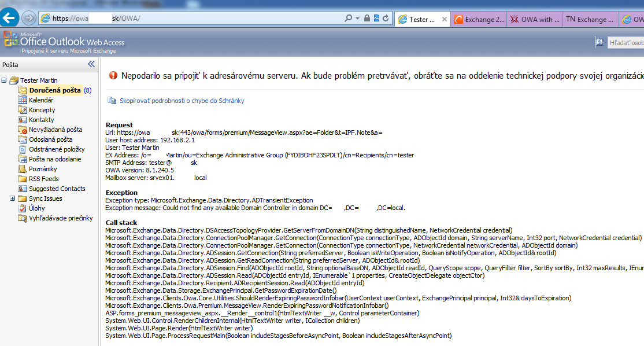
Task: Click the red error exclamation icon
Action: coord(113,75)
